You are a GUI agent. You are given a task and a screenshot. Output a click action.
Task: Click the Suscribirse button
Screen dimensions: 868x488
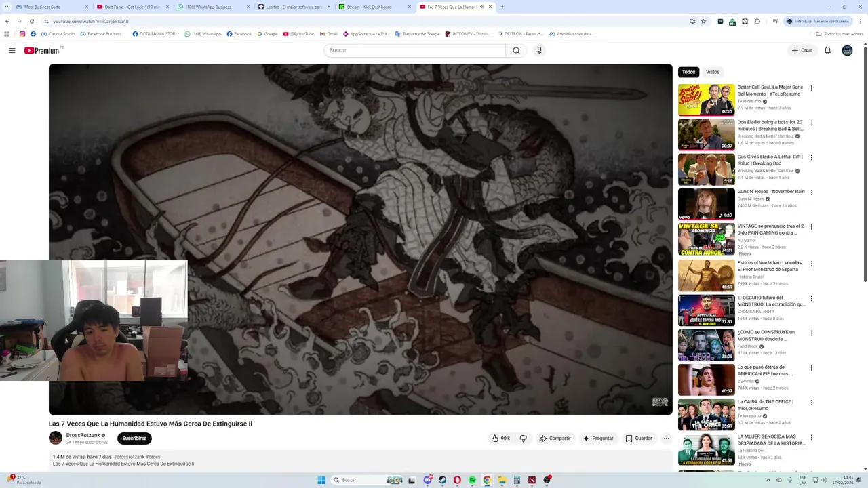(134, 439)
